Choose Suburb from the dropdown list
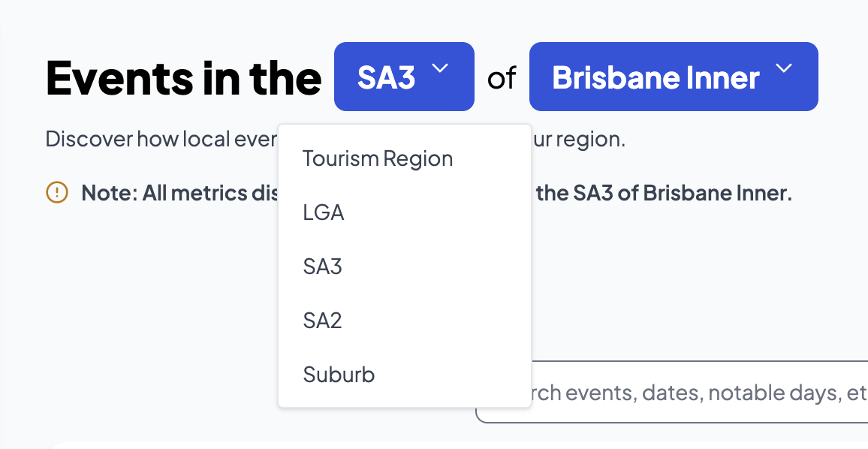The image size is (868, 449). (x=339, y=375)
